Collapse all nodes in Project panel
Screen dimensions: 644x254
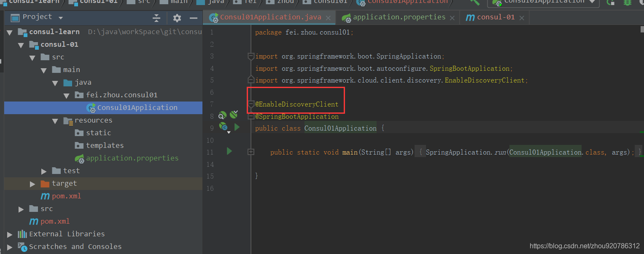156,18
